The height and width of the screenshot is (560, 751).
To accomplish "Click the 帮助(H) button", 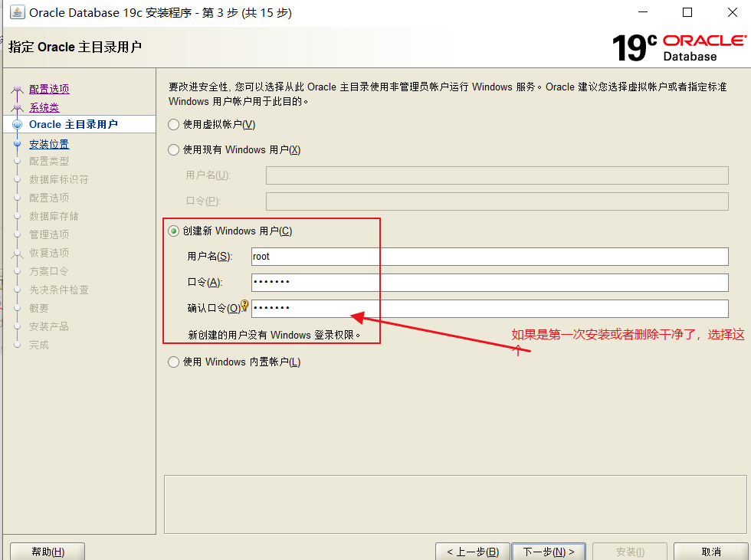I will 47,552.
